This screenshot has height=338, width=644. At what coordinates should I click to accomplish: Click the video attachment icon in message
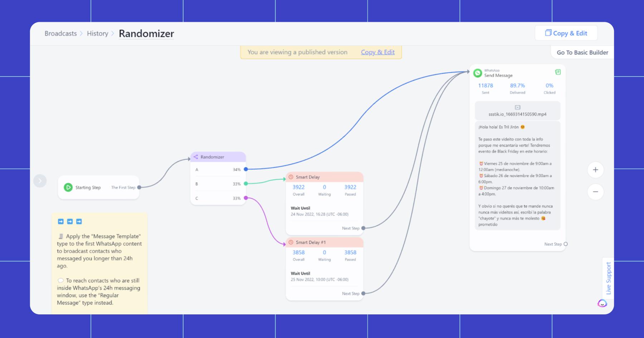517,107
